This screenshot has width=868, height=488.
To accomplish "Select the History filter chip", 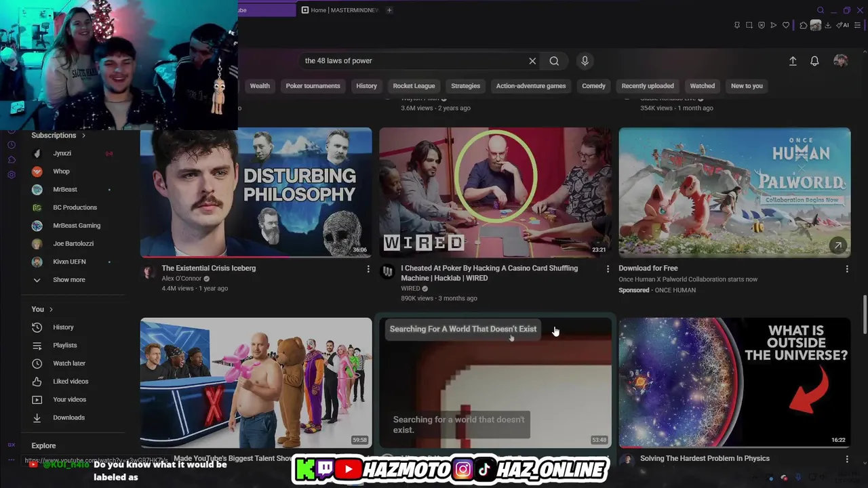I will coord(366,86).
